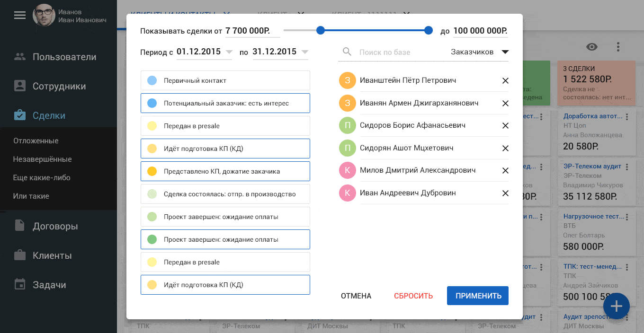The width and height of the screenshot is (644, 333).
Task: Open more options on Доработка автот… card
Action: 628,117
